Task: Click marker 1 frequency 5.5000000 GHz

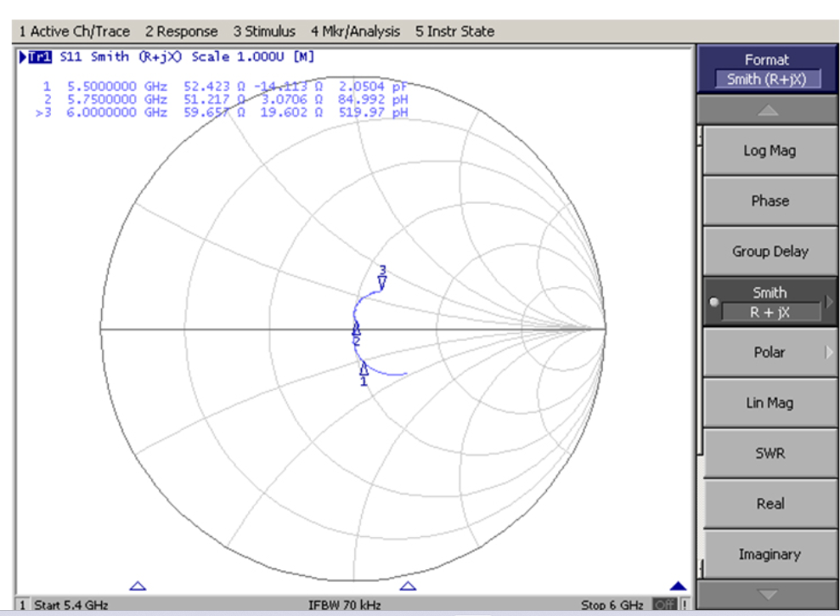Action: coord(117,87)
